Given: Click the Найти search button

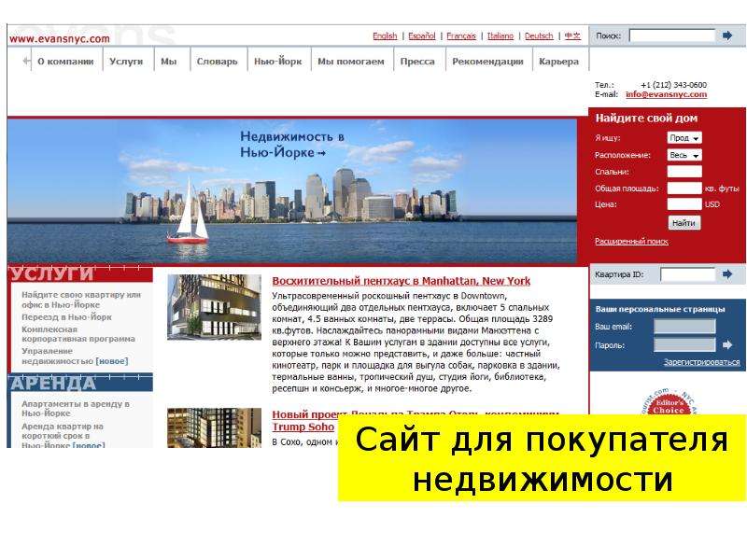Looking at the screenshot, I should 684,223.
